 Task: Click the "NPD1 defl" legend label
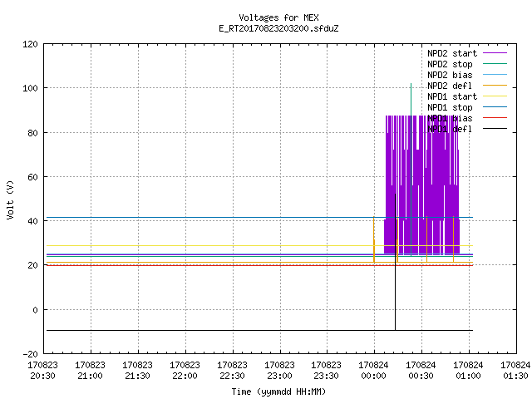450,130
